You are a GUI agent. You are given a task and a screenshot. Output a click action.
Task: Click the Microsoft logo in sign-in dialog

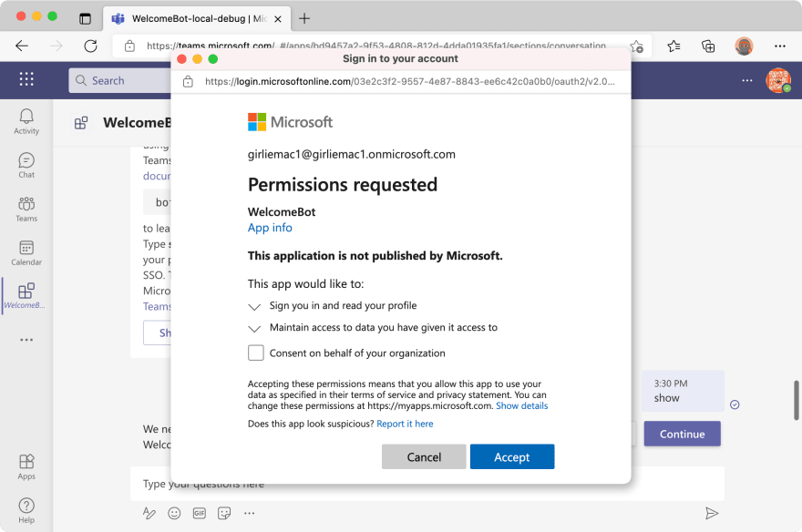click(x=290, y=122)
